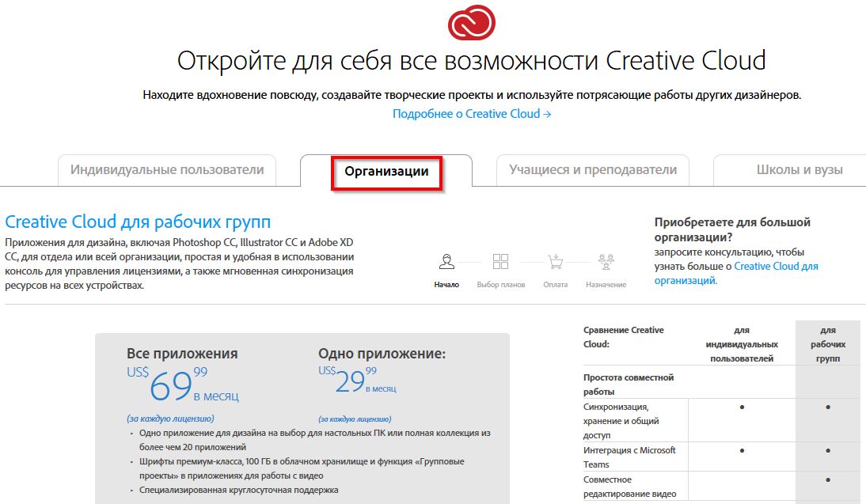Select the Организации tab
The height and width of the screenshot is (504, 866).
(386, 171)
